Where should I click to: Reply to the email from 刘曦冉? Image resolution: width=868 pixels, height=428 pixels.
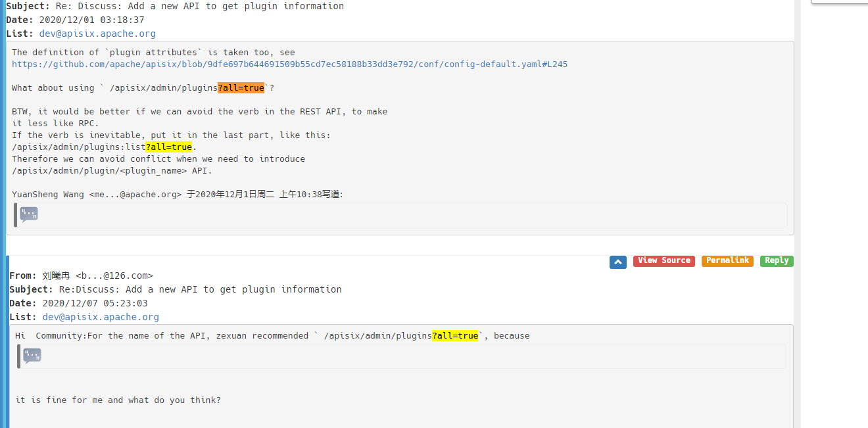777,261
